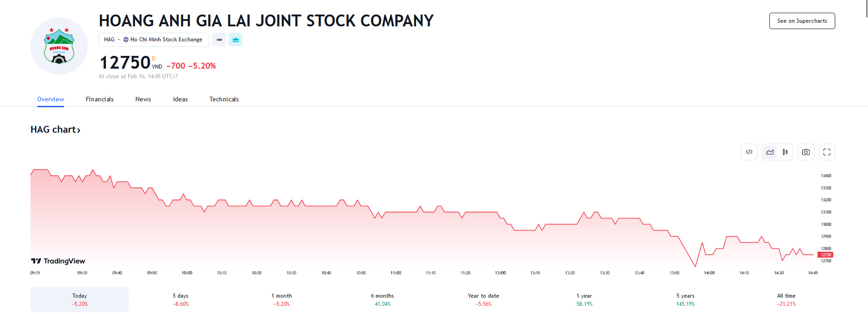Image resolution: width=868 pixels, height=314 pixels.
Task: Click the delayed data D indicator
Action: 154,59
